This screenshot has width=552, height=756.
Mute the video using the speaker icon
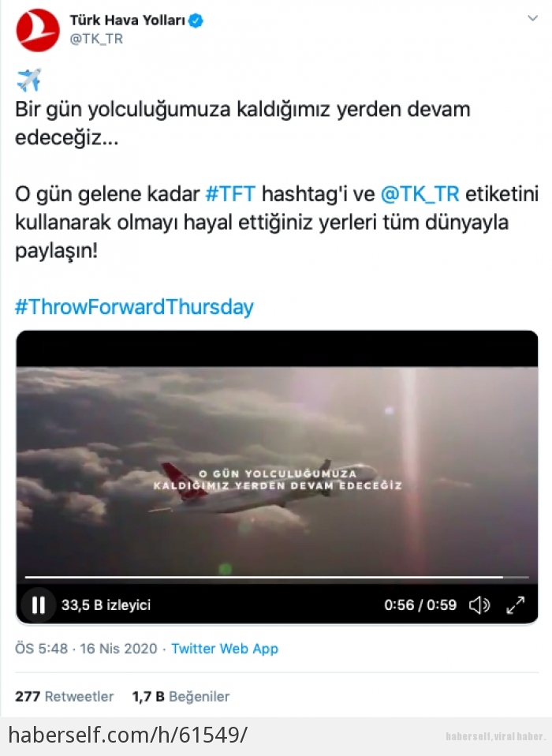click(x=479, y=604)
